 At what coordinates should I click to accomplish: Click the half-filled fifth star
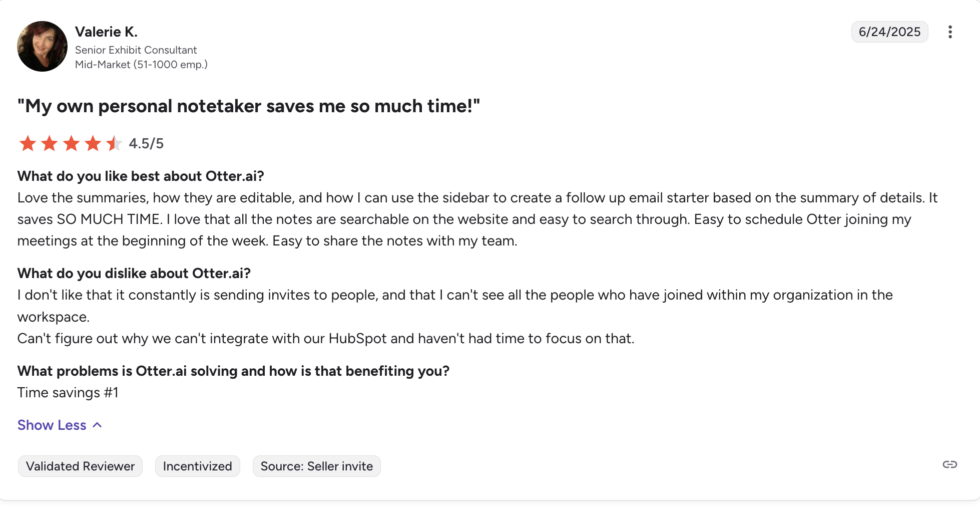point(115,144)
